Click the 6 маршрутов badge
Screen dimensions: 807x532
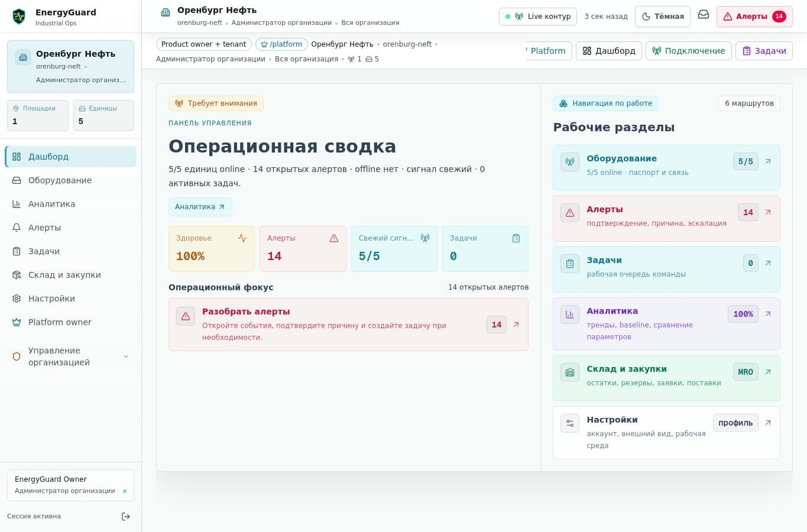749,103
